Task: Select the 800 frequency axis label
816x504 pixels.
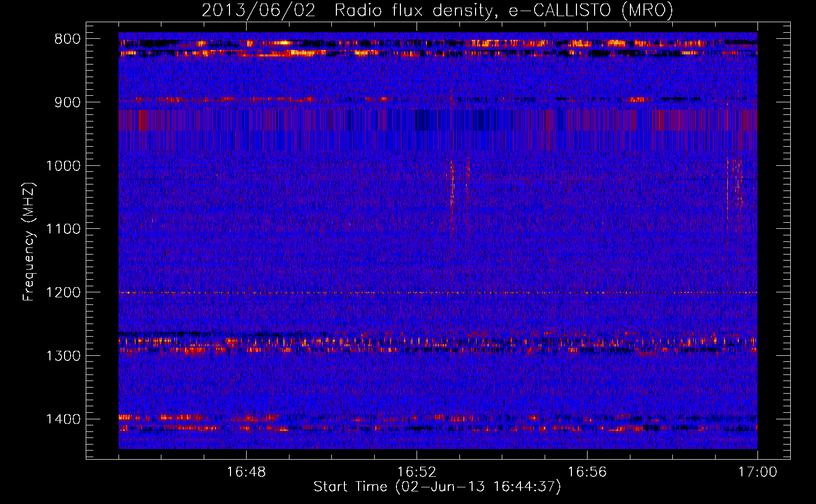Action: [x=67, y=39]
